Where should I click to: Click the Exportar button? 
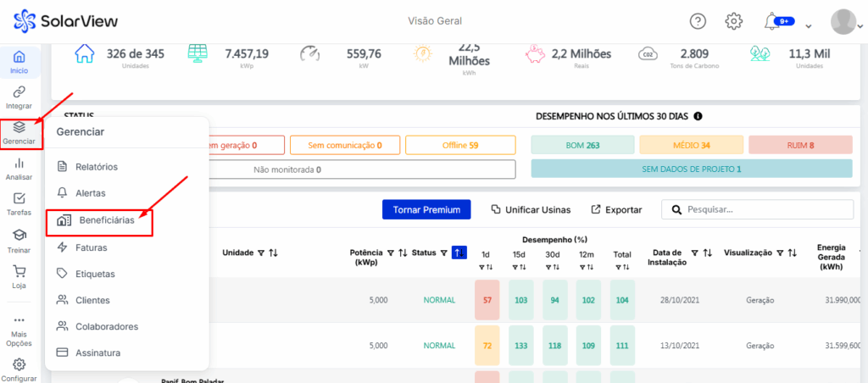click(616, 209)
